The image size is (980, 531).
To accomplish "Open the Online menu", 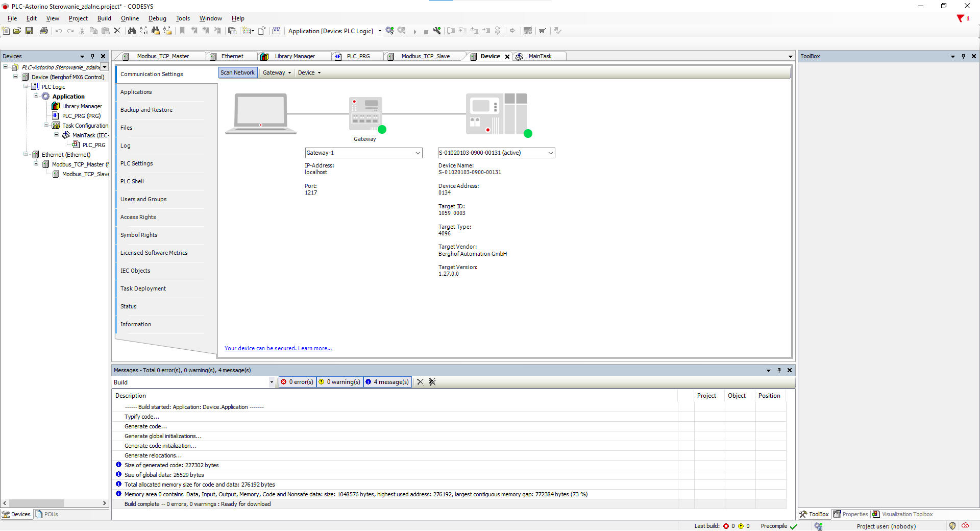I will [x=130, y=18].
